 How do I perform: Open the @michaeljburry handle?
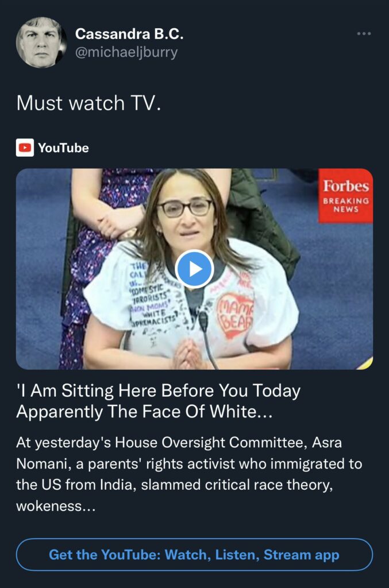(126, 52)
